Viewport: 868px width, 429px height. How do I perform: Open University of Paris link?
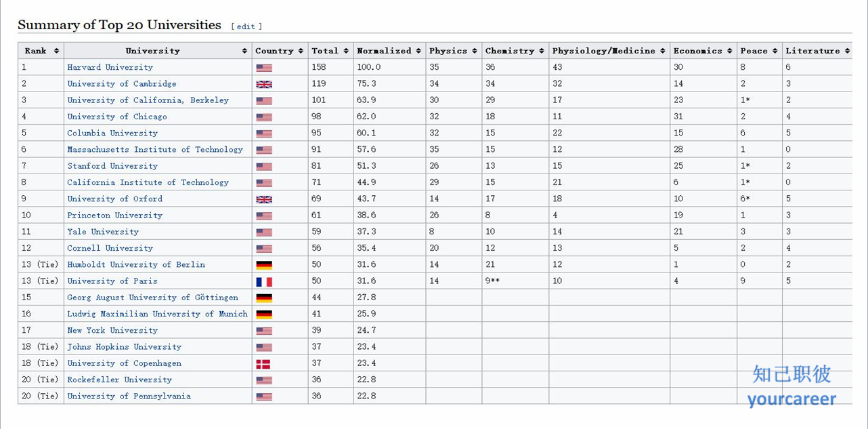[x=112, y=281]
